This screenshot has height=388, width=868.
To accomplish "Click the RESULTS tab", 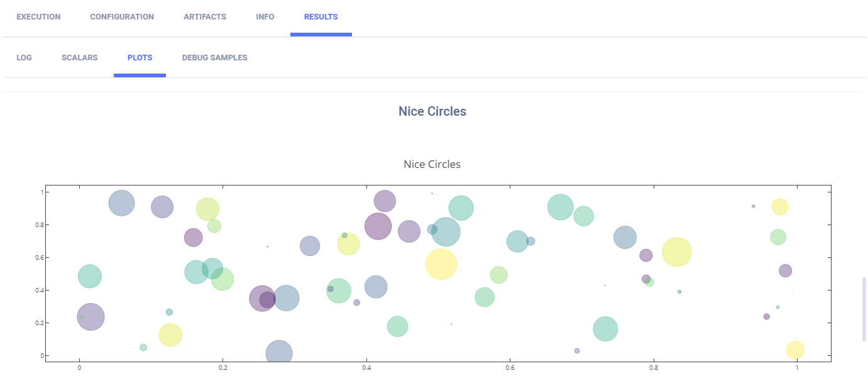I will (321, 17).
